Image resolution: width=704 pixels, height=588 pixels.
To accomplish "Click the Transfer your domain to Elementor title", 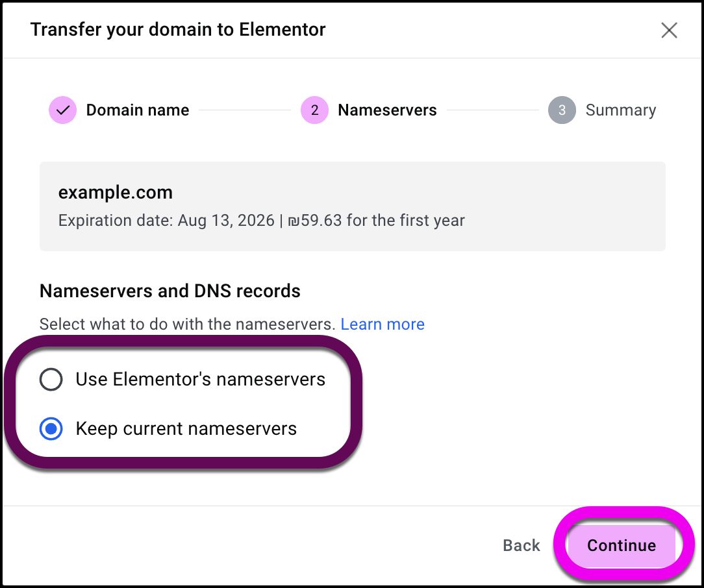I will pyautogui.click(x=177, y=29).
